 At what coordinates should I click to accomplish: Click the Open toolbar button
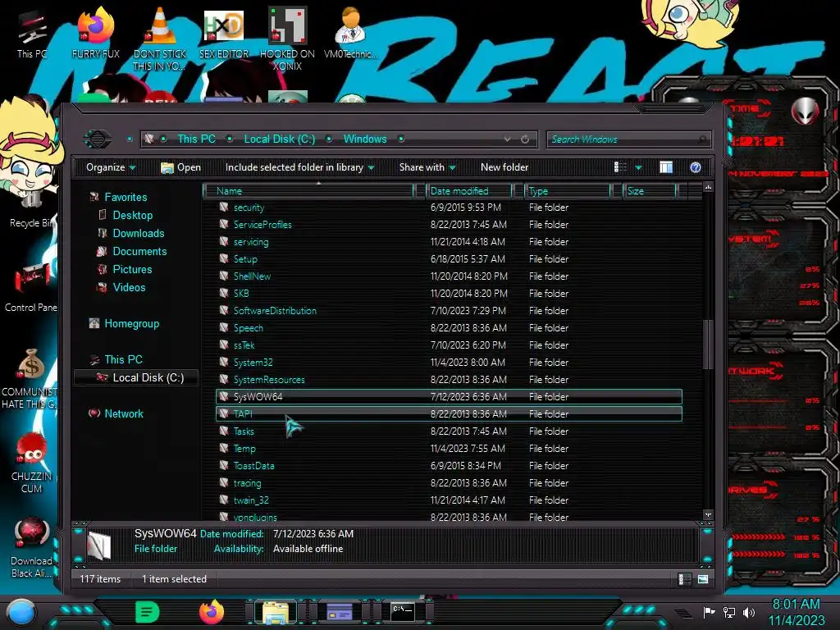pyautogui.click(x=181, y=167)
